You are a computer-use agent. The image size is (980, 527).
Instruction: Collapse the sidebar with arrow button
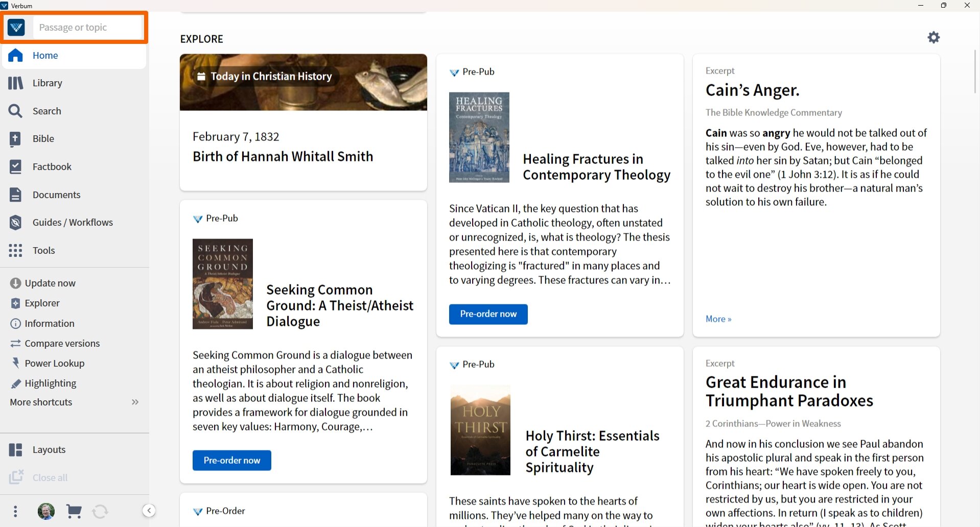[x=149, y=511]
